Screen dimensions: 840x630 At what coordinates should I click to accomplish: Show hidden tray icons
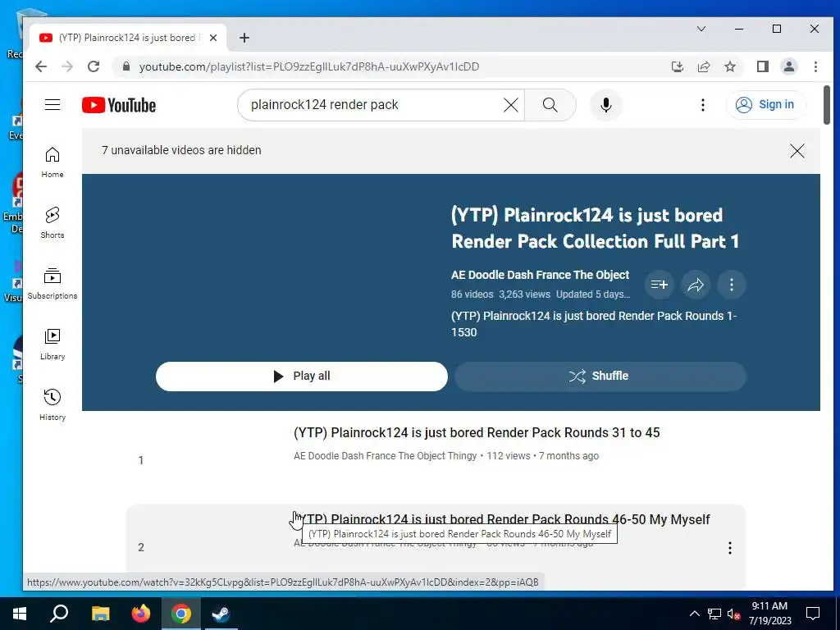pos(694,614)
